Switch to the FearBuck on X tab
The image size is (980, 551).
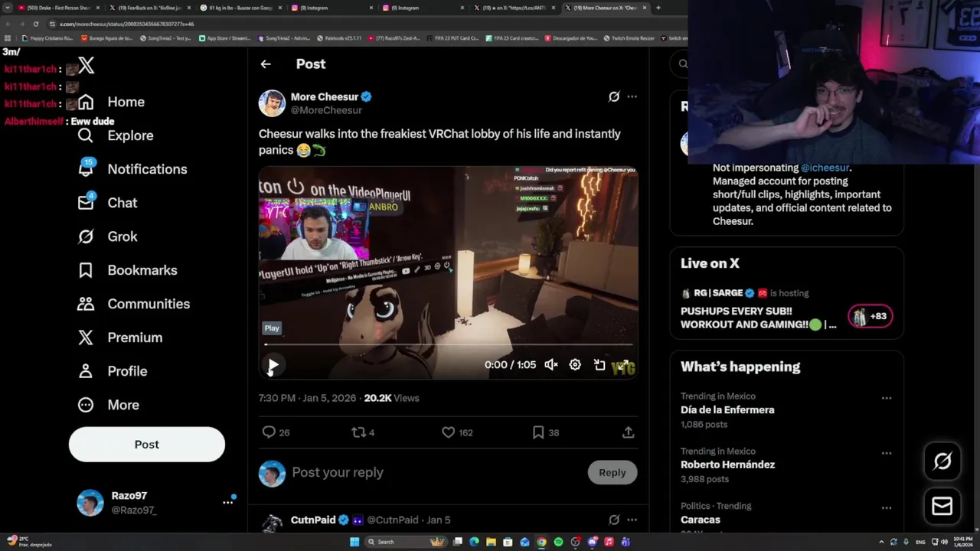[x=149, y=8]
